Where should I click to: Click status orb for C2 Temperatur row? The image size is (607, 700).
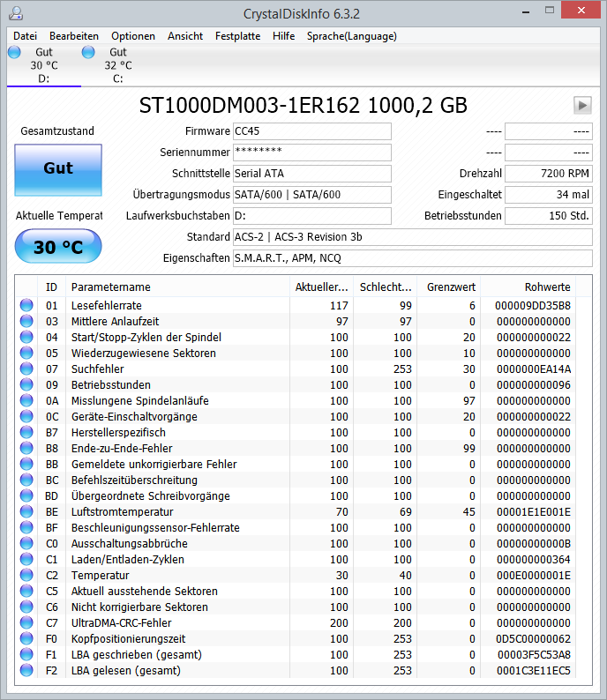pyautogui.click(x=26, y=575)
